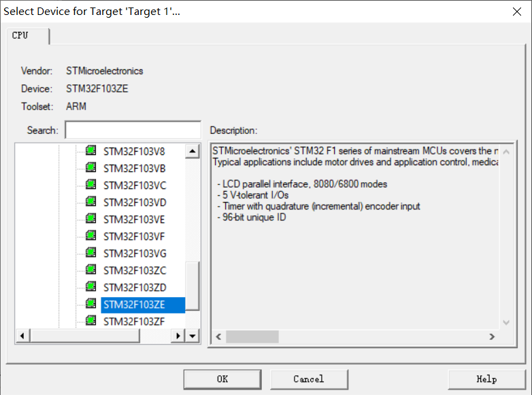Screen dimensions: 532x395
Task: Click the device list scroll right arrow
Action: tap(178, 336)
